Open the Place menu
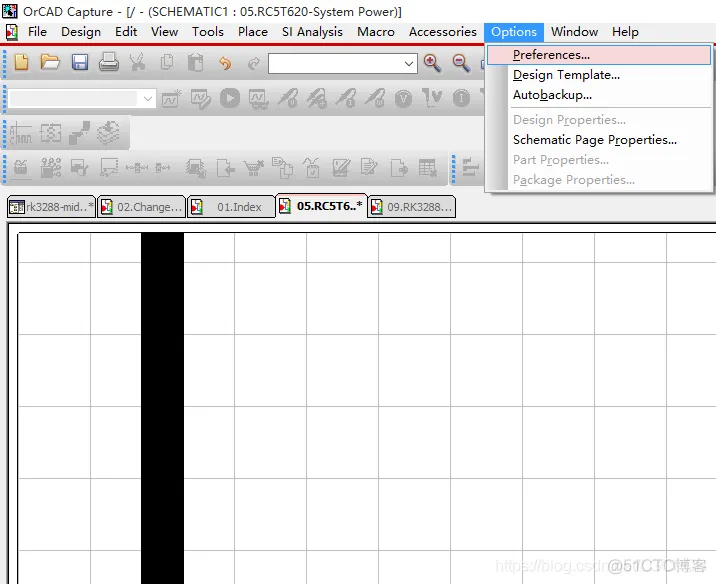The width and height of the screenshot is (716, 584). tap(253, 32)
